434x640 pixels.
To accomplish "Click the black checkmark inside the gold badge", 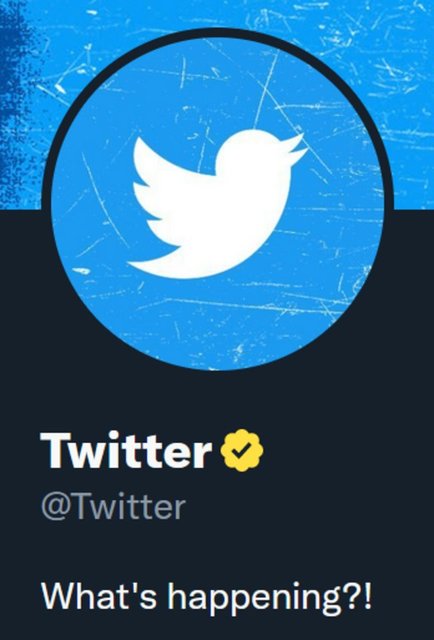I will [242, 450].
